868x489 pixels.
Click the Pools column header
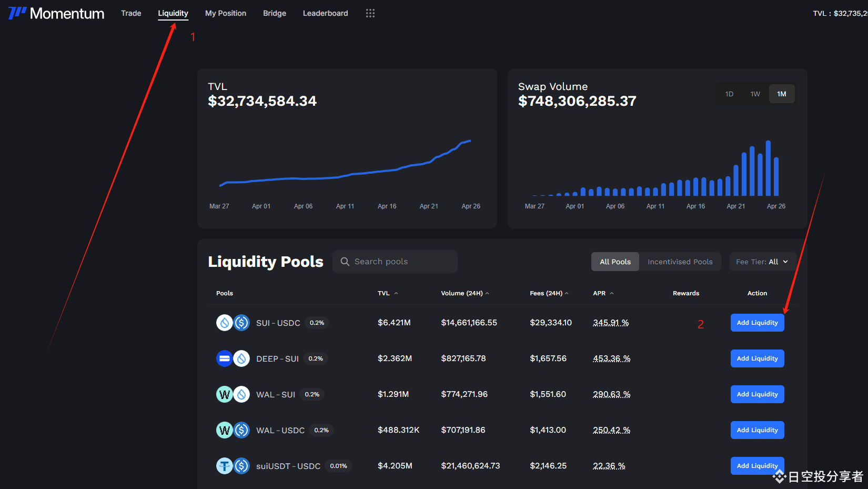click(x=225, y=293)
